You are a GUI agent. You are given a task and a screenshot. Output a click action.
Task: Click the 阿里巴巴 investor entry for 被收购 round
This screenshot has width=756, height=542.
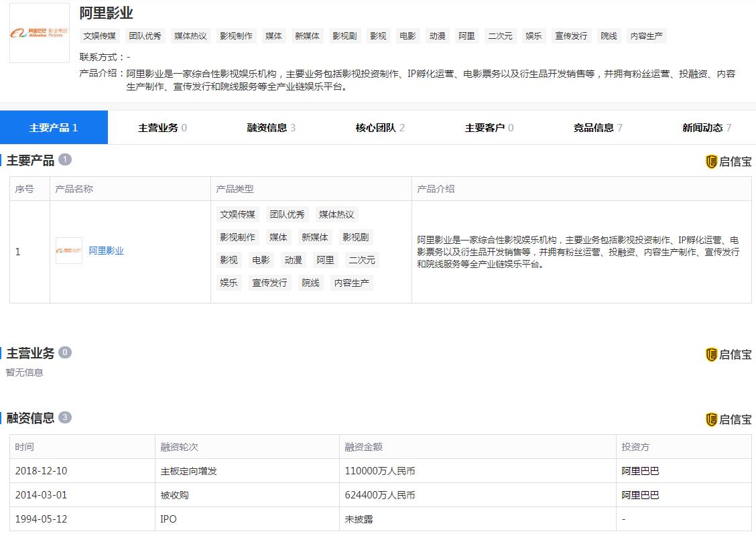coord(639,494)
